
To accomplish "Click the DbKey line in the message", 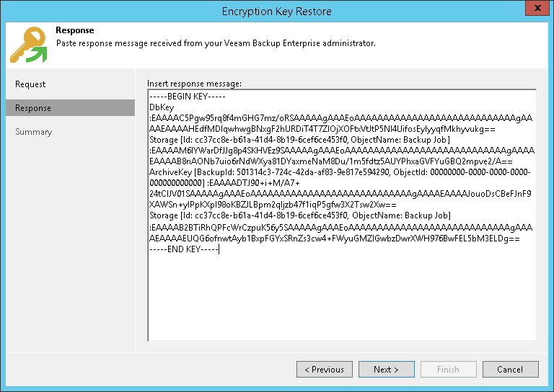I will 157,107.
